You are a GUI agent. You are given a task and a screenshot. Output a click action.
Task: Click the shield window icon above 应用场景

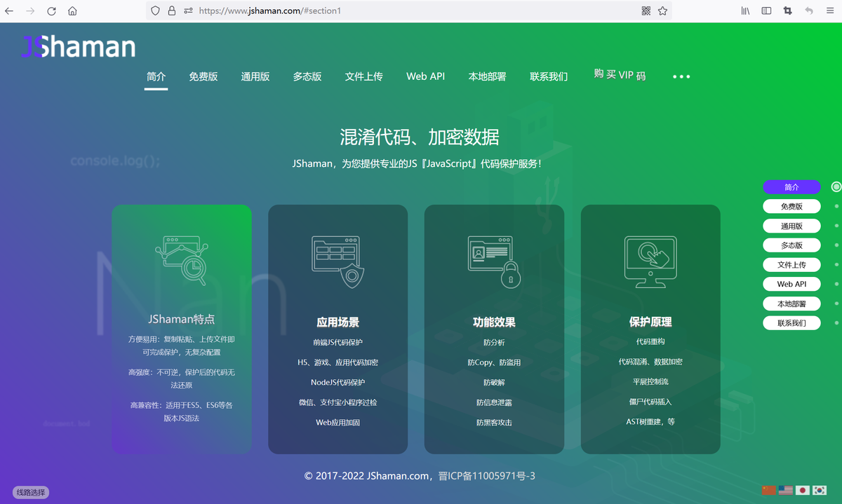(x=338, y=262)
